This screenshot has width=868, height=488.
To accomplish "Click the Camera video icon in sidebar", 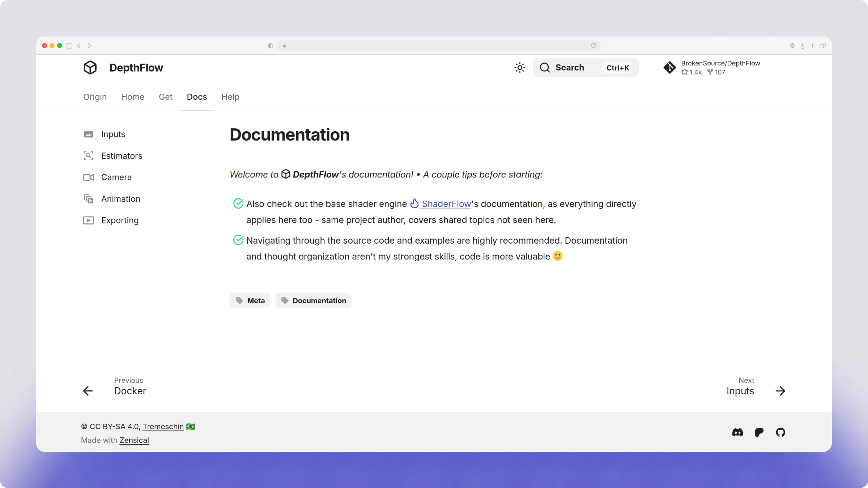I will [89, 177].
